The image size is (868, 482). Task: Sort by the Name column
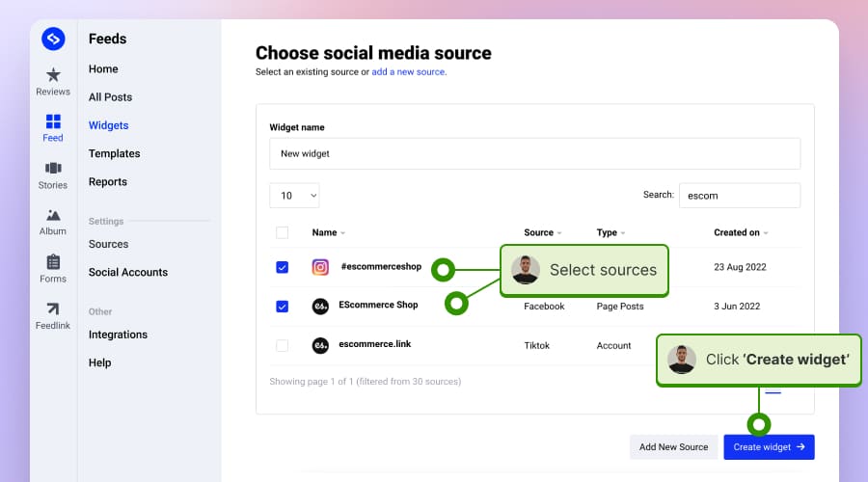click(x=328, y=232)
